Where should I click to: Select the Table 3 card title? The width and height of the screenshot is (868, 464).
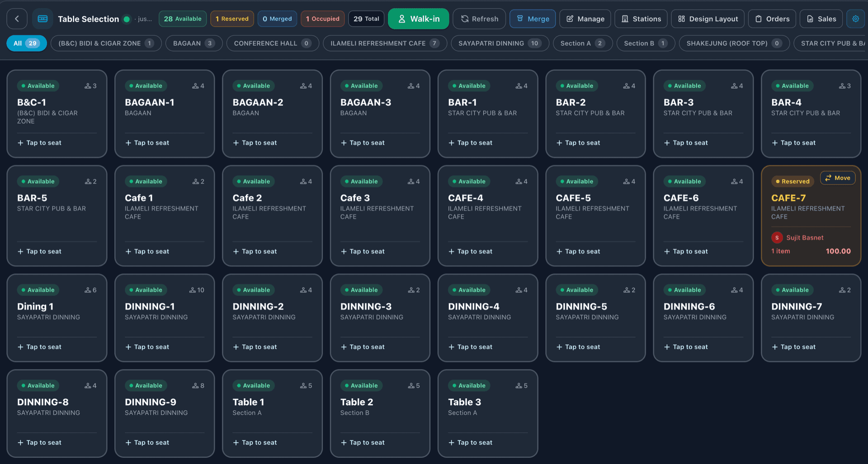pyautogui.click(x=464, y=402)
